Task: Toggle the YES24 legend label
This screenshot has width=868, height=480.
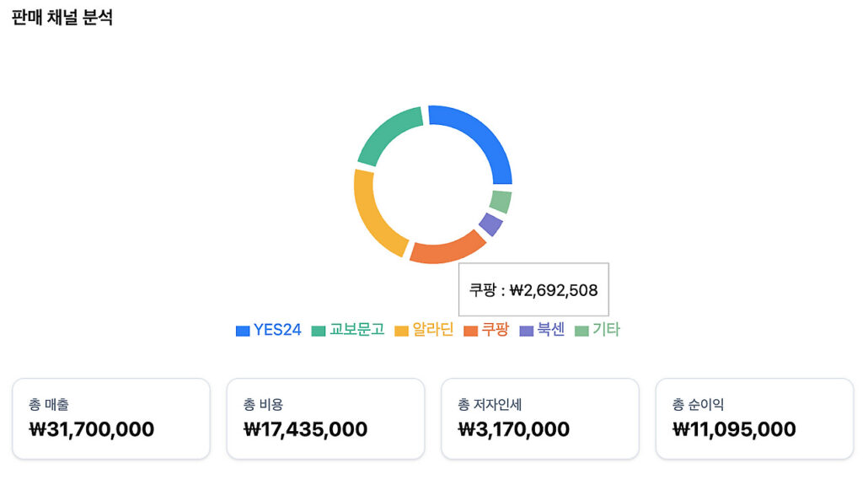Action: pos(277,330)
